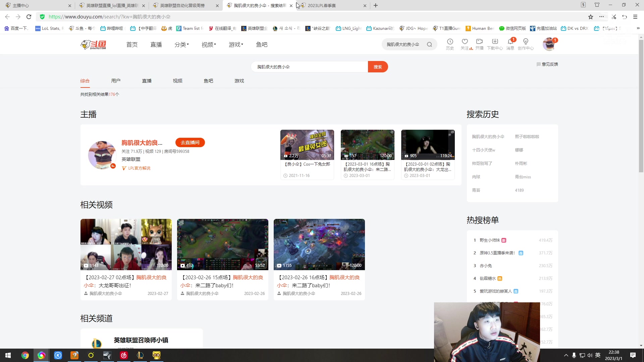Image resolution: width=644 pixels, height=362 pixels.
Task: Open a new browser tab with plus
Action: click(x=376, y=5)
